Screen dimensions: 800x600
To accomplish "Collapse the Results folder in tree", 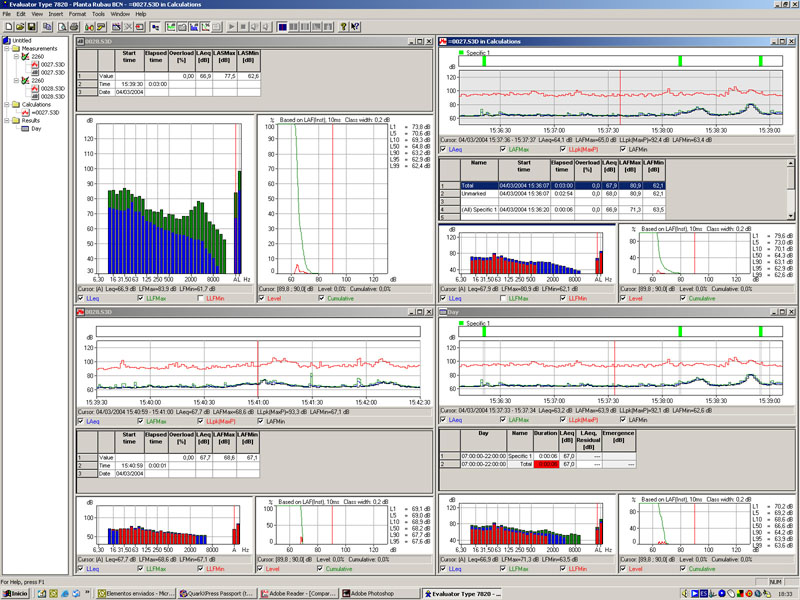I will 7,120.
